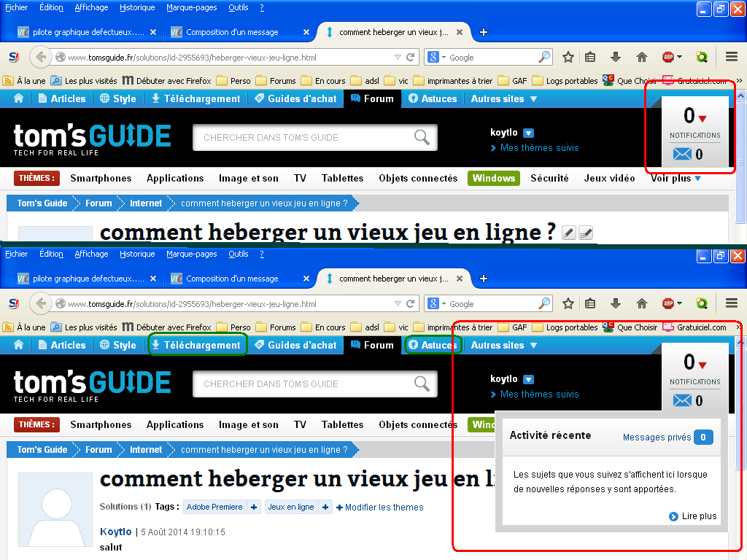Click red notifications arrow in upper window

(x=703, y=118)
